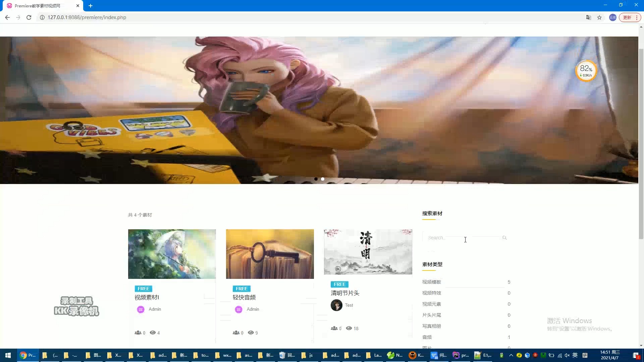Viewport: 644px width, 362px height.
Task: Open the 清明节片头 thumbnail
Action: tap(368, 252)
